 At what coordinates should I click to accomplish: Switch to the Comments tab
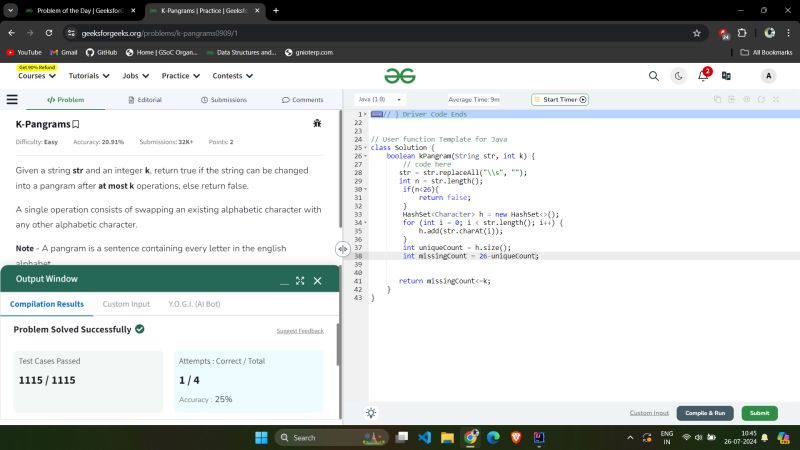point(303,99)
